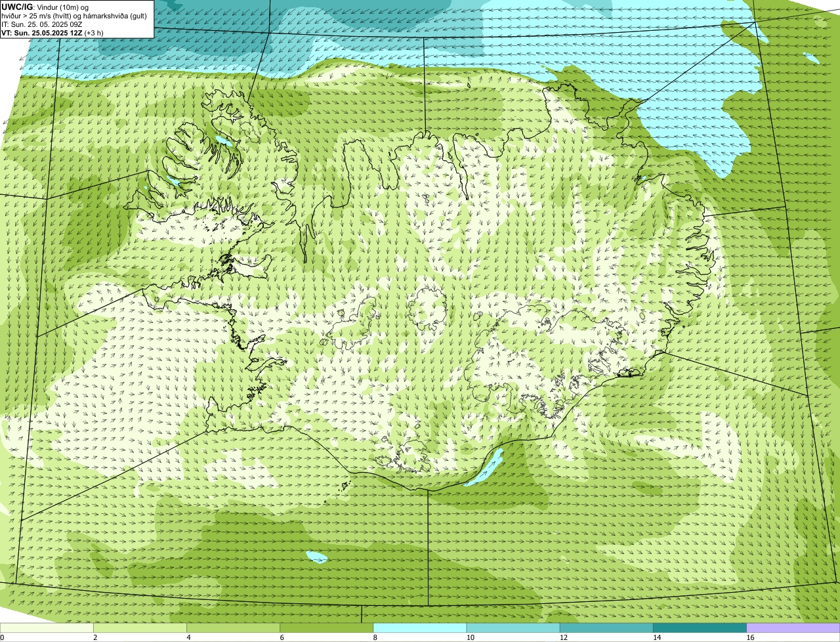Click the text "hviður > 25 m/s (hvítt) og hámarkshviða (gult)"
The width and height of the screenshot is (840, 642).
tap(74, 15)
